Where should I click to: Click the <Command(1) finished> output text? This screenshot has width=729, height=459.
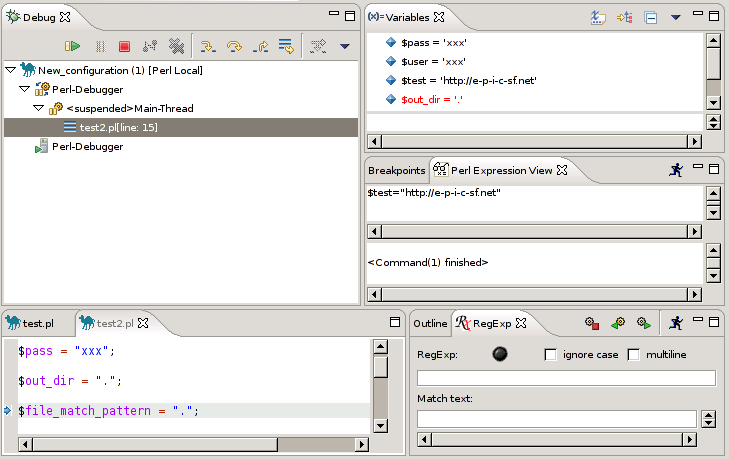click(x=428, y=262)
